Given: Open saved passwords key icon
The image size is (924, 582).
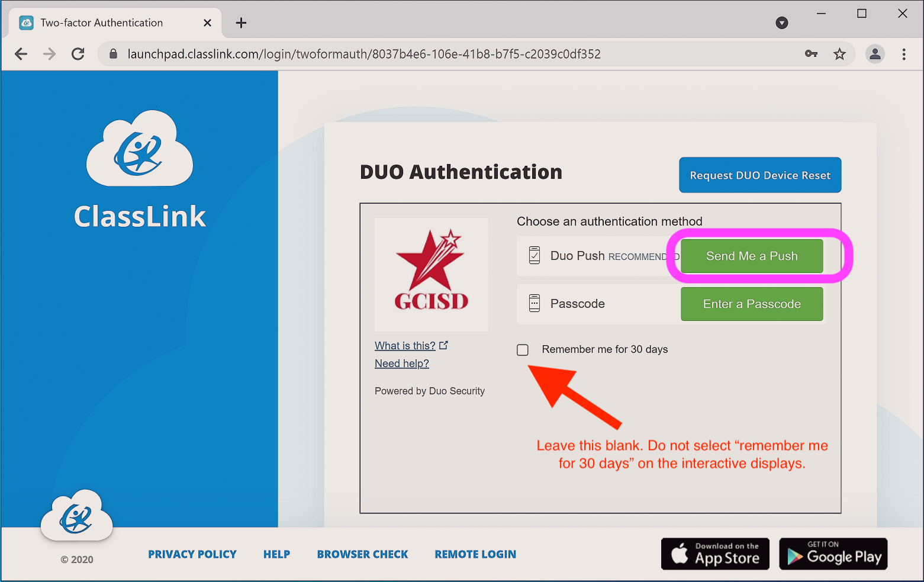Looking at the screenshot, I should [811, 54].
